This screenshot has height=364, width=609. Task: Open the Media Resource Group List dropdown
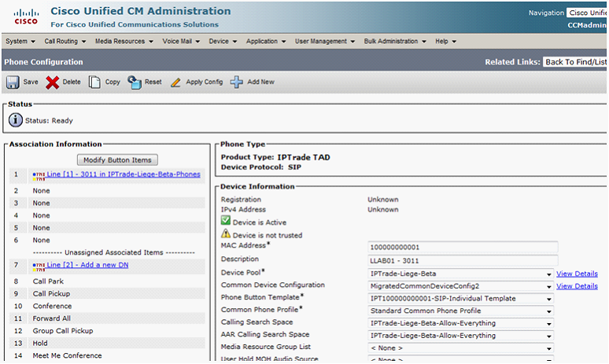click(x=460, y=348)
